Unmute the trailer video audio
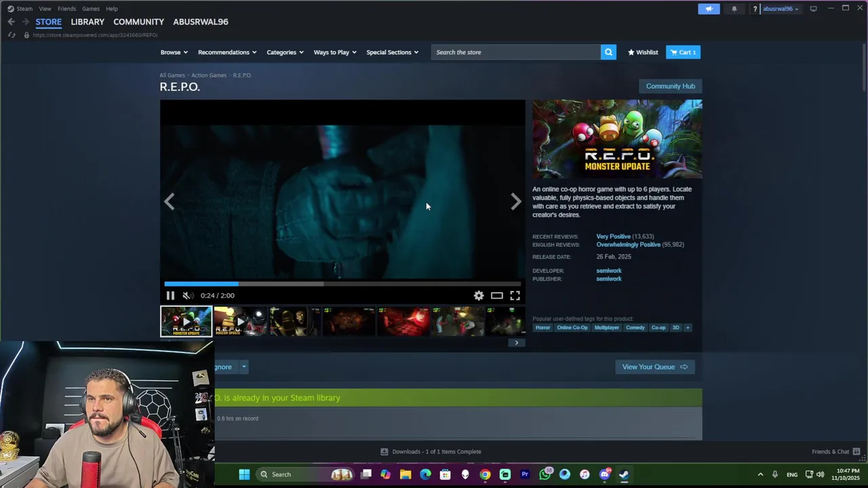The image size is (868, 488). pyautogui.click(x=188, y=296)
